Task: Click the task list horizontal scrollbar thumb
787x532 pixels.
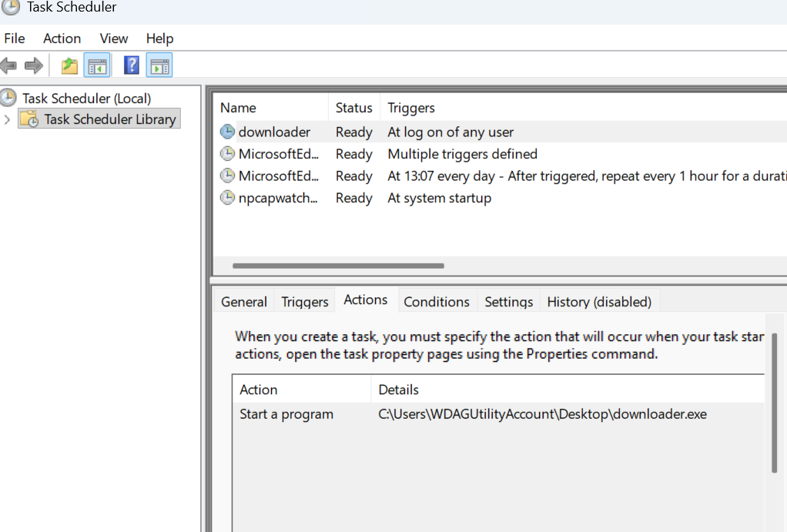Action: [x=338, y=266]
